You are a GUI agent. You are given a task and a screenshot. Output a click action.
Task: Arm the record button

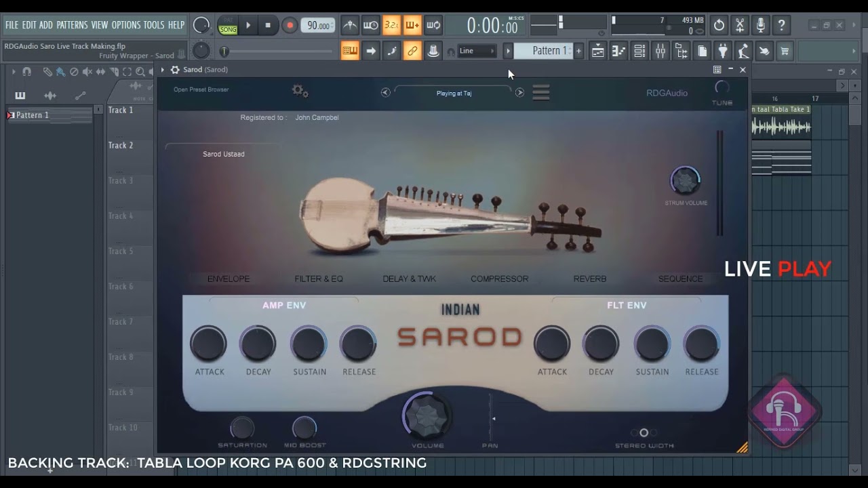click(290, 26)
